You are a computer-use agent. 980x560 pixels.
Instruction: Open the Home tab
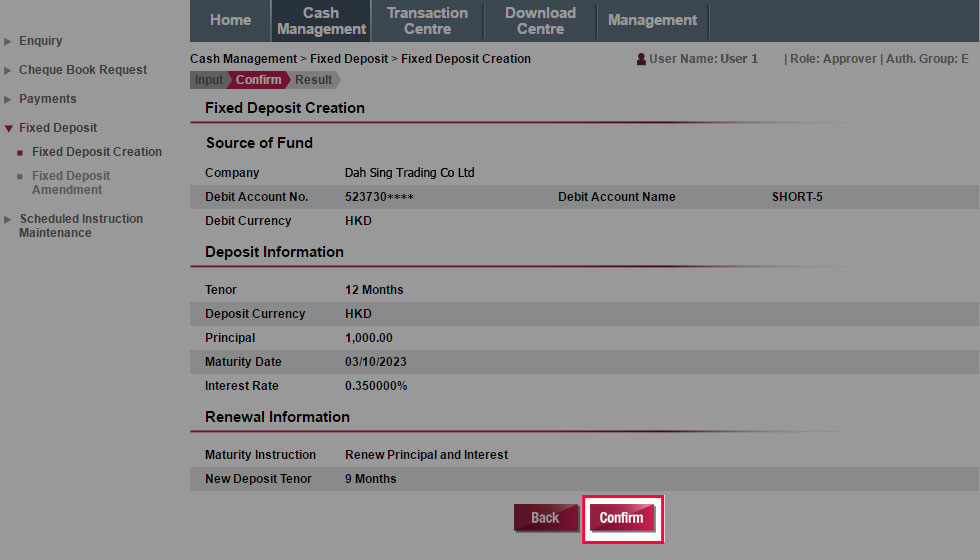230,20
